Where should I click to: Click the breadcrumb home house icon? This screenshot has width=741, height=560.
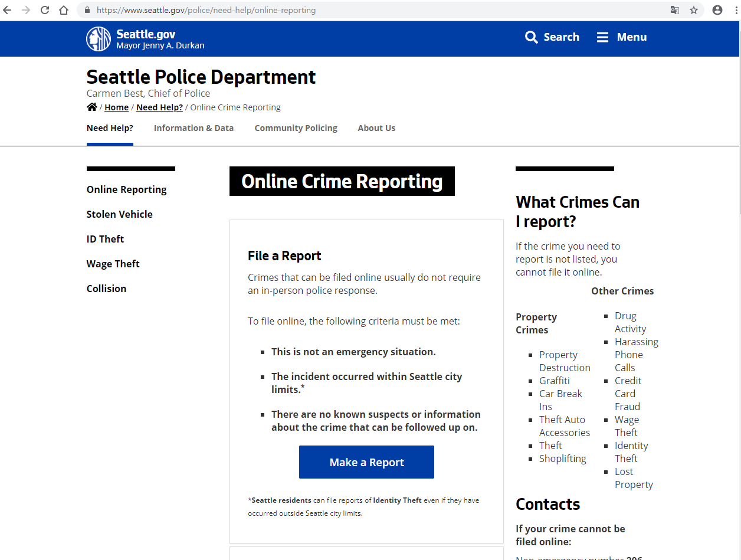91,107
